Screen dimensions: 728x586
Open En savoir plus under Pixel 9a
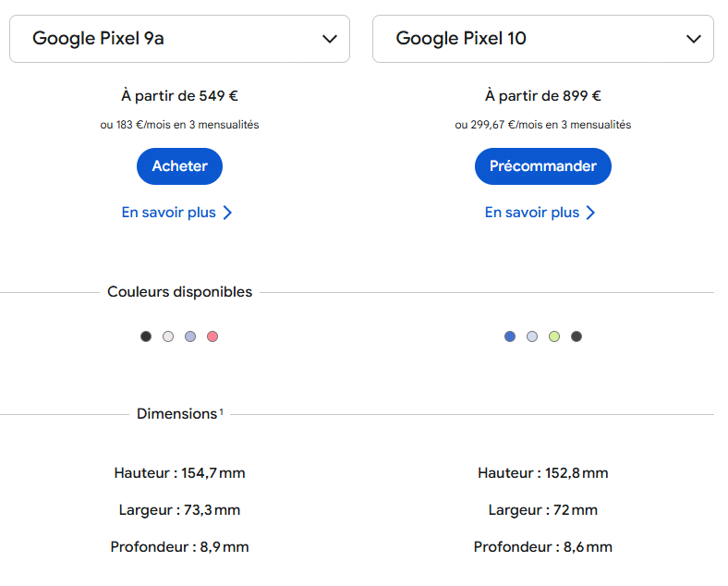[177, 213]
